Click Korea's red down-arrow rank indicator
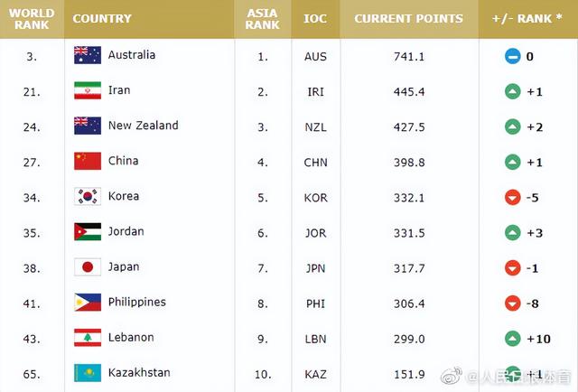Image resolution: width=578 pixels, height=392 pixels. [513, 197]
